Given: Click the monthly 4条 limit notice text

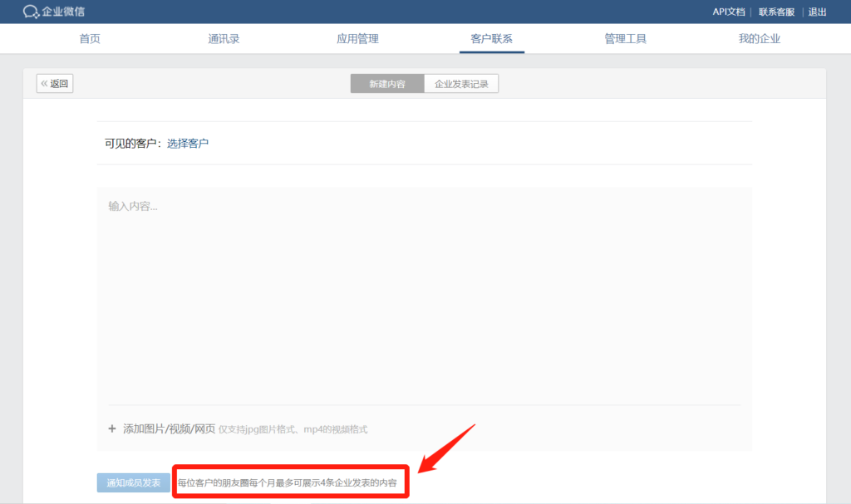Looking at the screenshot, I should tap(287, 482).
